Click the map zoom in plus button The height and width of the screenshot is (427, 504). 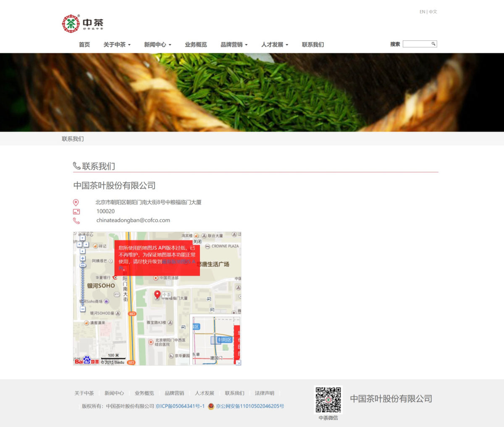click(x=83, y=258)
